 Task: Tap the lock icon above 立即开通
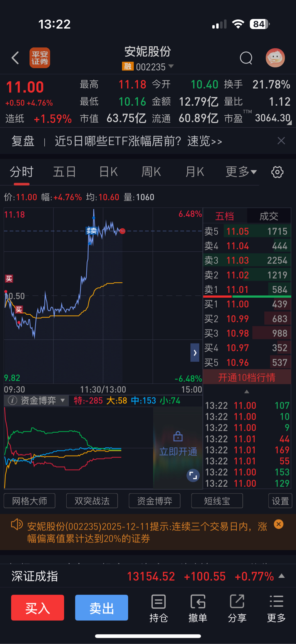(x=178, y=436)
